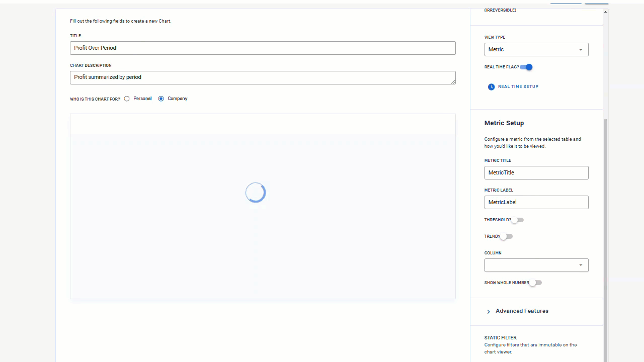Viewport: 644px width, 362px height.
Task: Open the Real Time Setup link
Action: point(518,86)
